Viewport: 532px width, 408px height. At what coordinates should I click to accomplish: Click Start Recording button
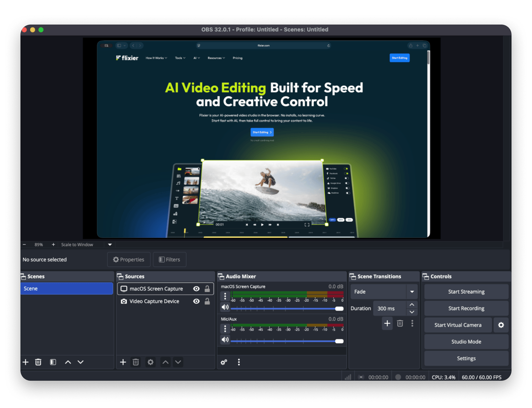pyautogui.click(x=466, y=308)
